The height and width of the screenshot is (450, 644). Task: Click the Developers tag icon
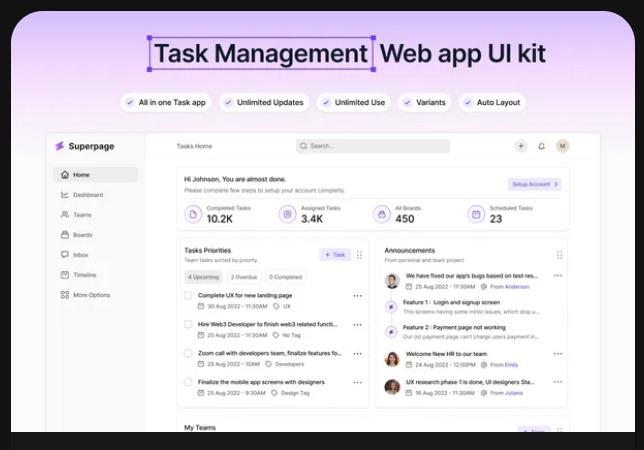[x=269, y=364]
